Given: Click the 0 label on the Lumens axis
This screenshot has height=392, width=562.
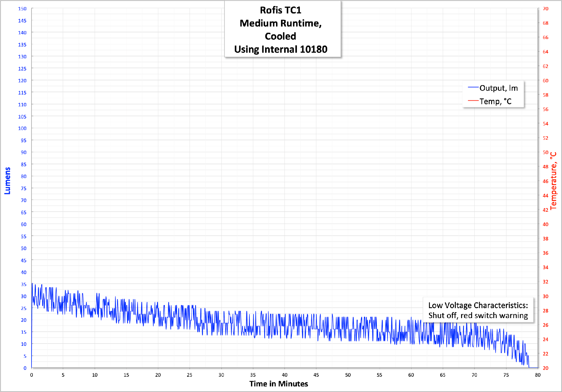Looking at the screenshot, I should point(25,368).
